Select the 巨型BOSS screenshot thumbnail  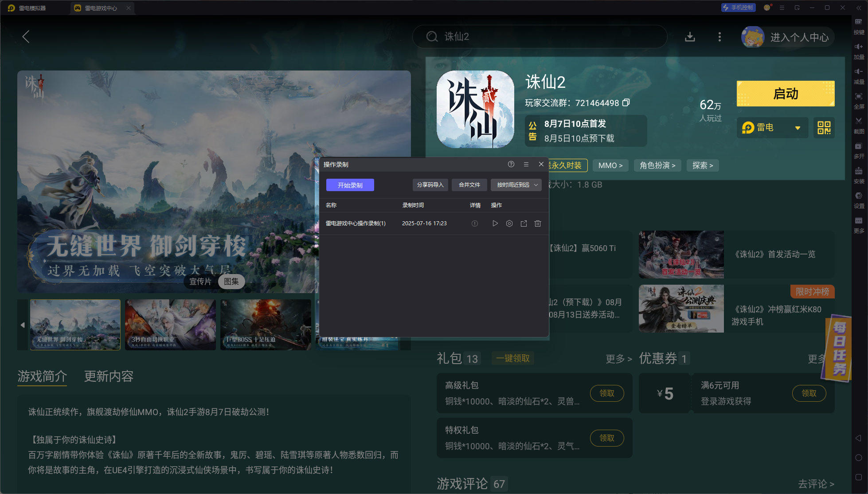(x=266, y=325)
